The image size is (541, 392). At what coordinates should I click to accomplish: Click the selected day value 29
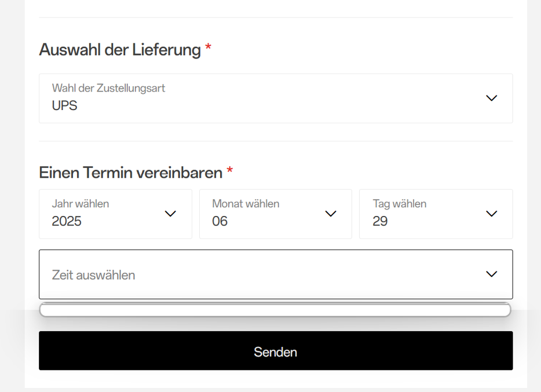click(381, 221)
